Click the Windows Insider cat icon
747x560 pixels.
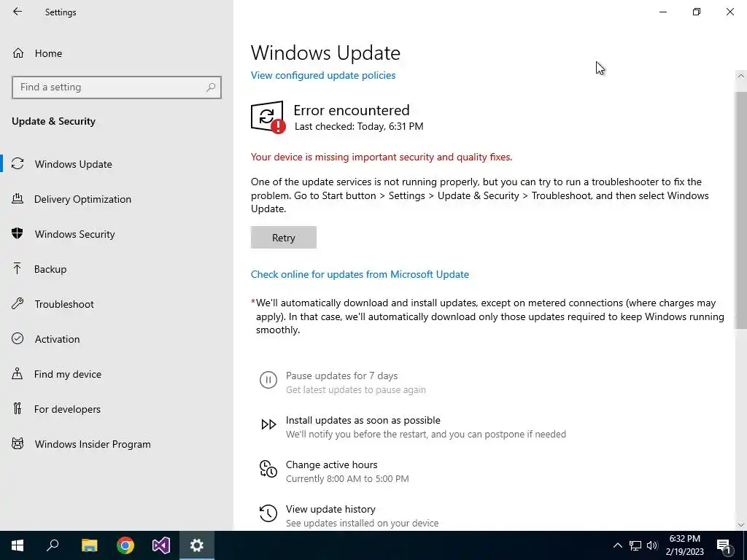(x=18, y=444)
